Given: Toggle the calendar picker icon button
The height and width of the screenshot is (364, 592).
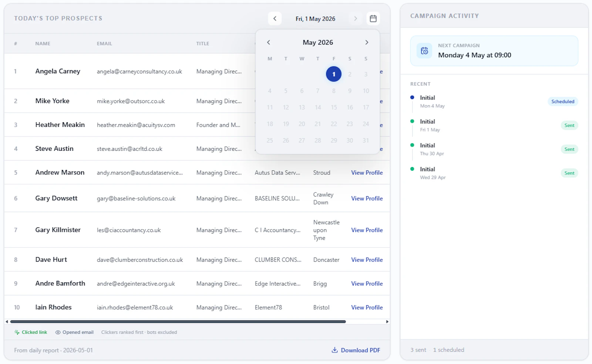Looking at the screenshot, I should [x=373, y=18].
